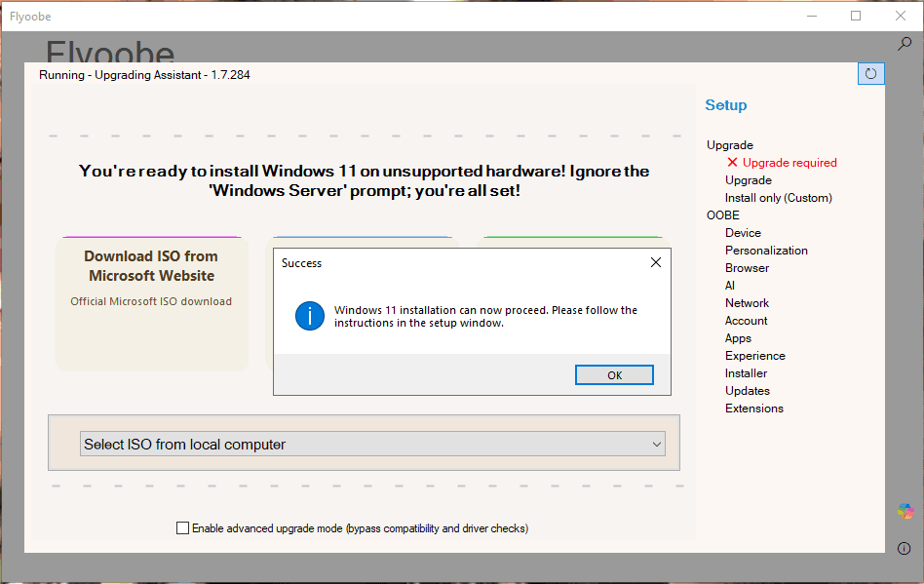This screenshot has width=924, height=584.
Task: Open the Installer setup page
Action: (746, 373)
